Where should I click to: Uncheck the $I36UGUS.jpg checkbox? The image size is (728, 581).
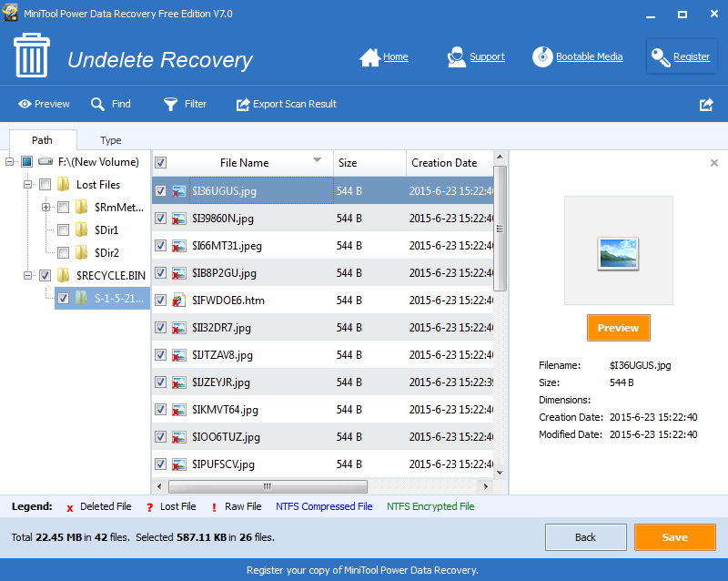point(161,191)
